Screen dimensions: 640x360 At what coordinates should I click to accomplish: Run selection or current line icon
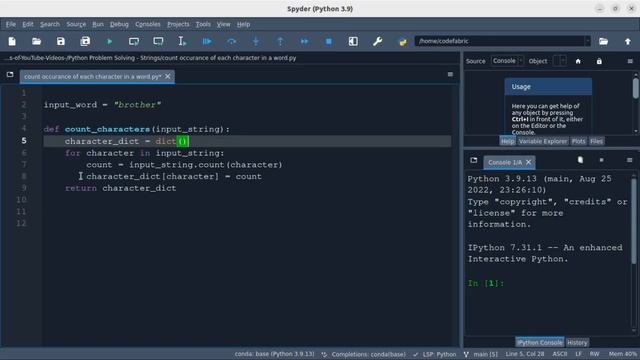pyautogui.click(x=182, y=41)
